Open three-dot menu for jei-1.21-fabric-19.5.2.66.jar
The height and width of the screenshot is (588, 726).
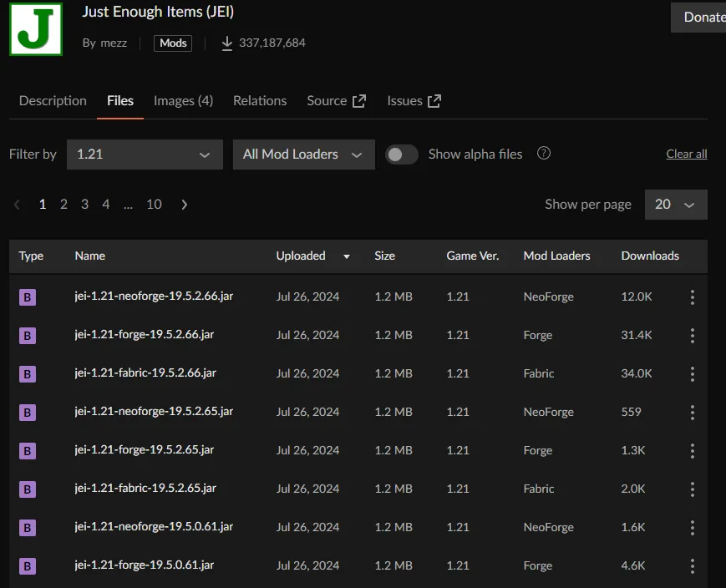692,374
